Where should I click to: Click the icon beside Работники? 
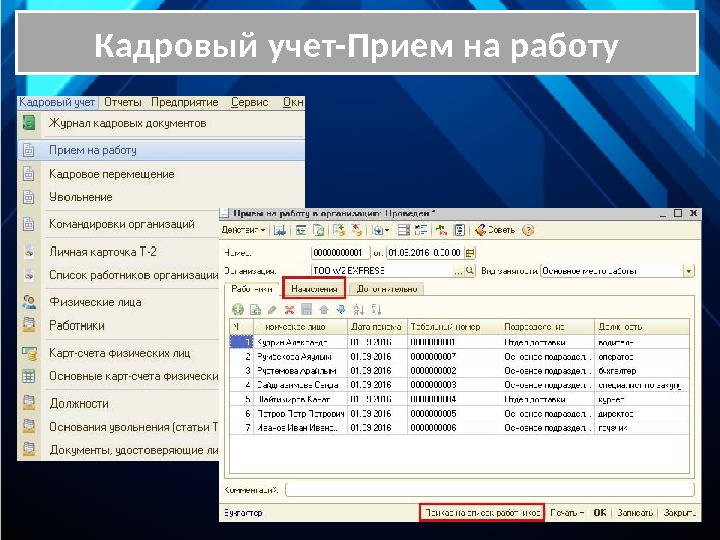click(x=29, y=325)
